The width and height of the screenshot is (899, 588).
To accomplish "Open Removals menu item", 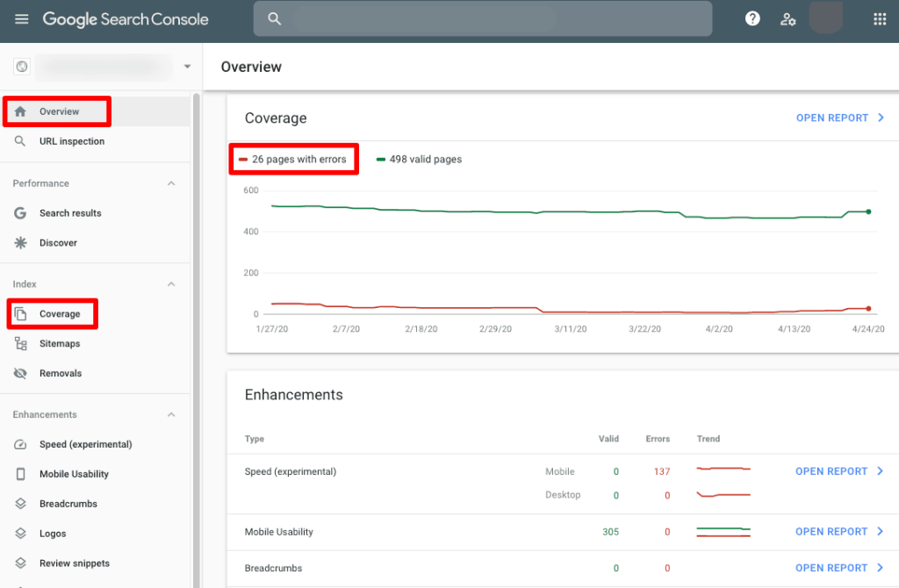I will tap(95, 374).
